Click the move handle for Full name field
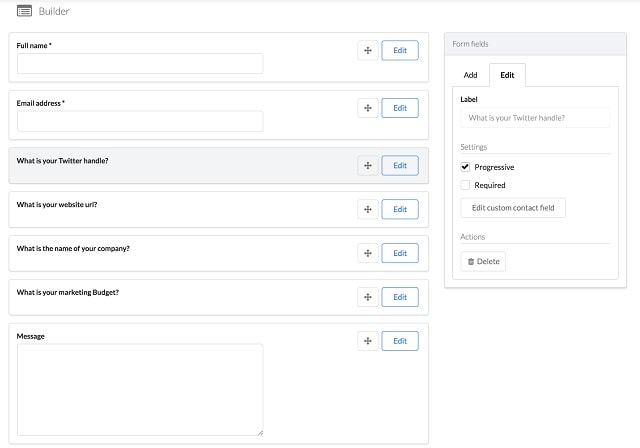Image resolution: width=640 pixels, height=448 pixels. pos(368,50)
